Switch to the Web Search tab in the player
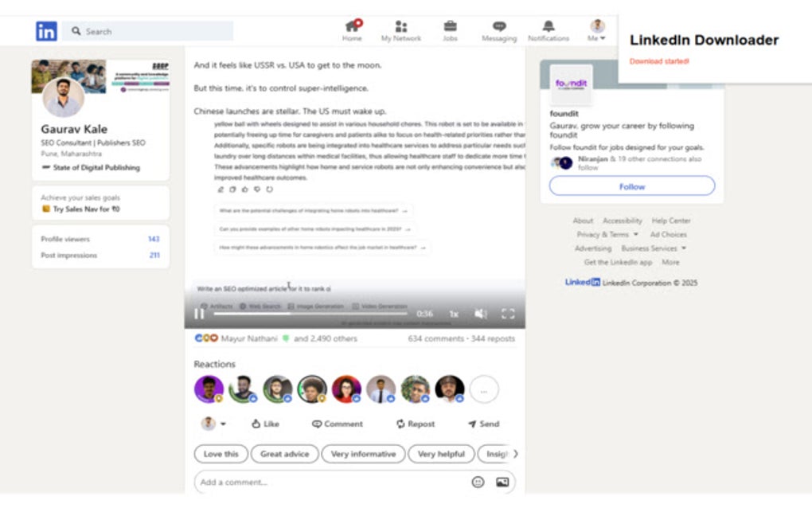 pyautogui.click(x=263, y=305)
